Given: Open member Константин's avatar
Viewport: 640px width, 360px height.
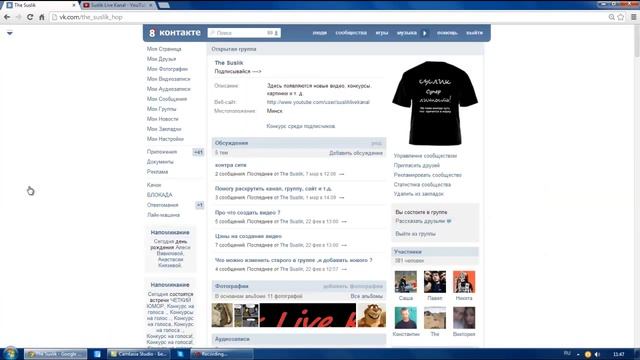Looking at the screenshot, I should coord(406,318).
